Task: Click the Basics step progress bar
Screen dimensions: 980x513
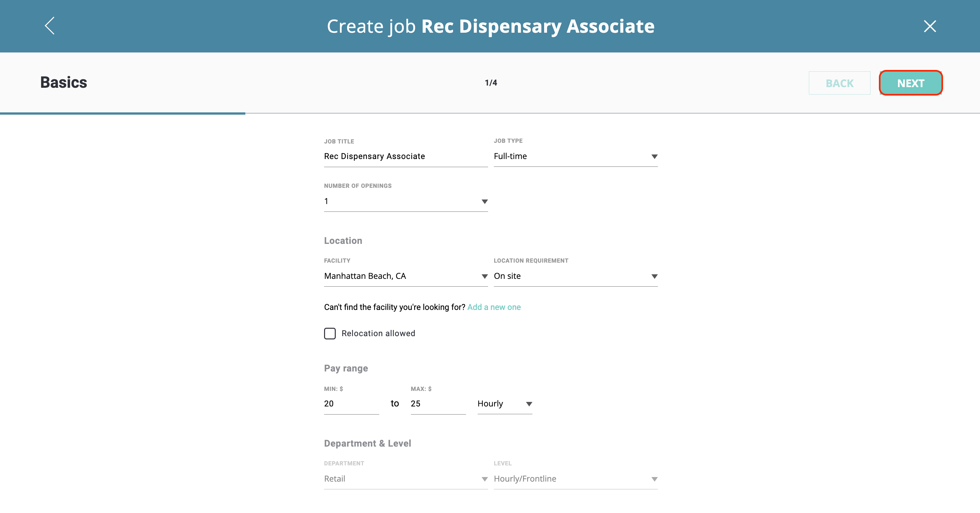Action: (x=122, y=113)
